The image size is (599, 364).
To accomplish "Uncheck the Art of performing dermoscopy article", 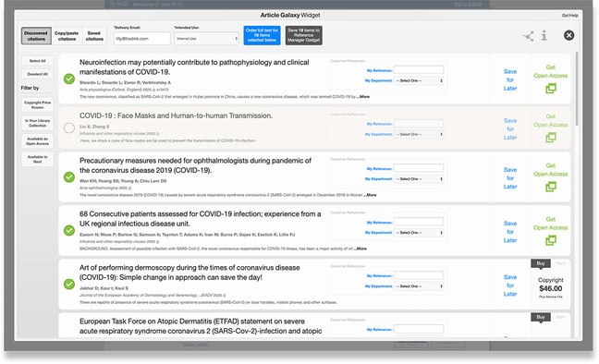I will tap(69, 285).
